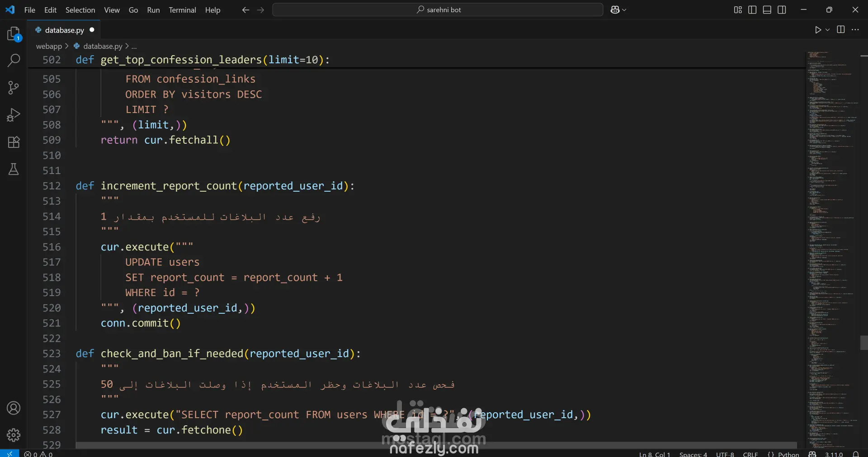The image size is (868, 457).
Task: Open the Manage gear menu
Action: coord(14,435)
